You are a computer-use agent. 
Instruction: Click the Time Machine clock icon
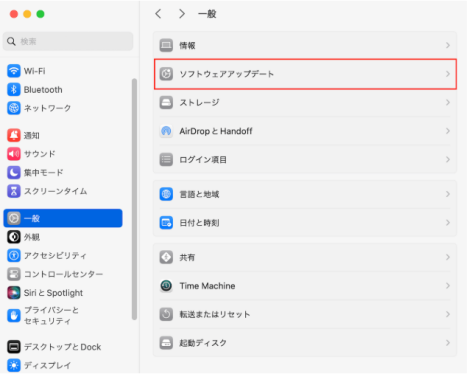tap(166, 286)
